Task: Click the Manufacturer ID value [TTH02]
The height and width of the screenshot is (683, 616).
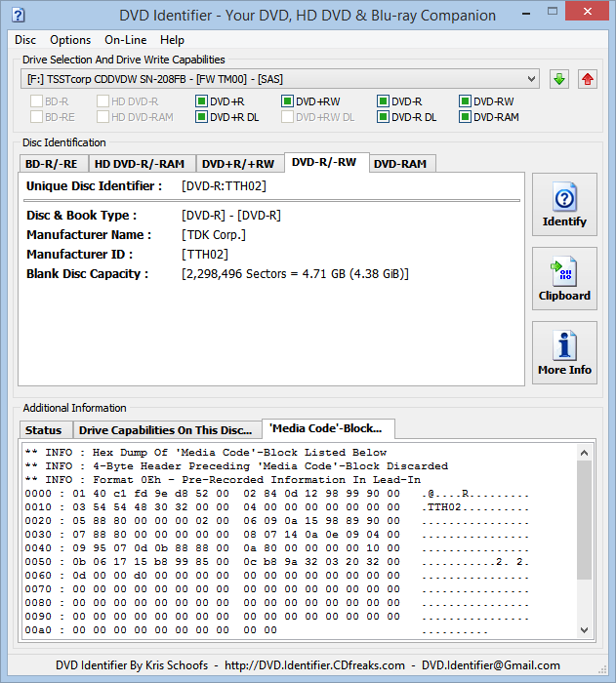Action: click(x=205, y=254)
